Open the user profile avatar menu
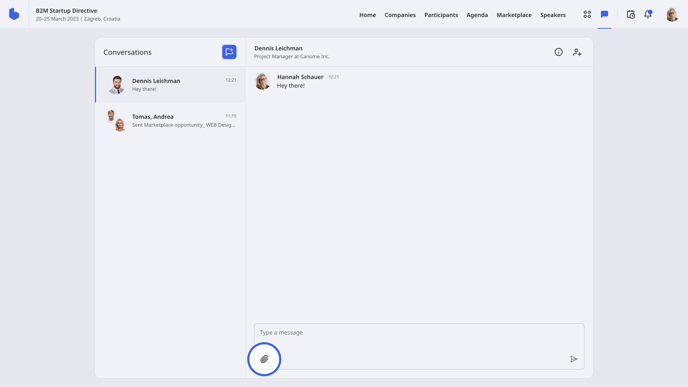The width and height of the screenshot is (688, 387). coord(672,14)
